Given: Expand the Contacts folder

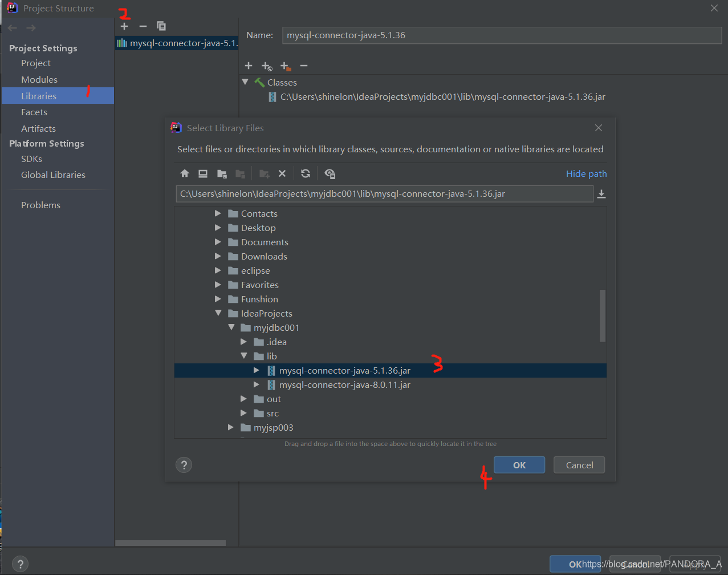Looking at the screenshot, I should pyautogui.click(x=218, y=213).
